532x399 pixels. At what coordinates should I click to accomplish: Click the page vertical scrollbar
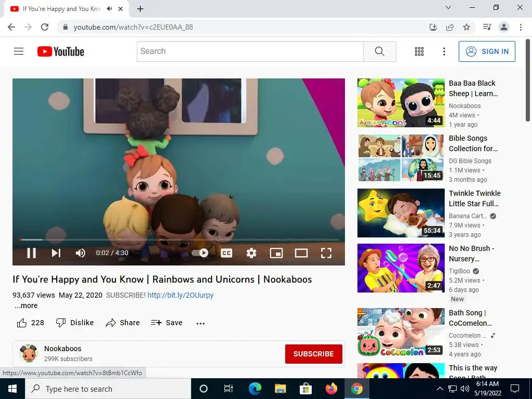coord(528,81)
